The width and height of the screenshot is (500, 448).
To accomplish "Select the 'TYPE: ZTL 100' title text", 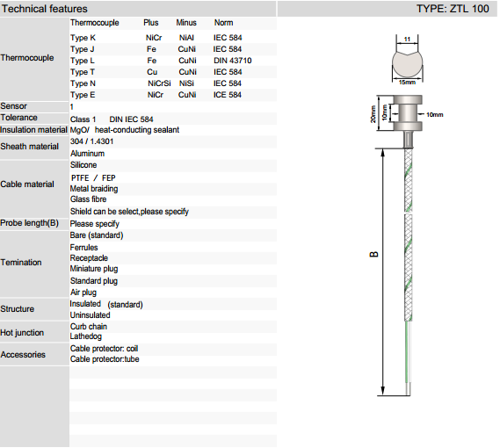I will (x=453, y=9).
